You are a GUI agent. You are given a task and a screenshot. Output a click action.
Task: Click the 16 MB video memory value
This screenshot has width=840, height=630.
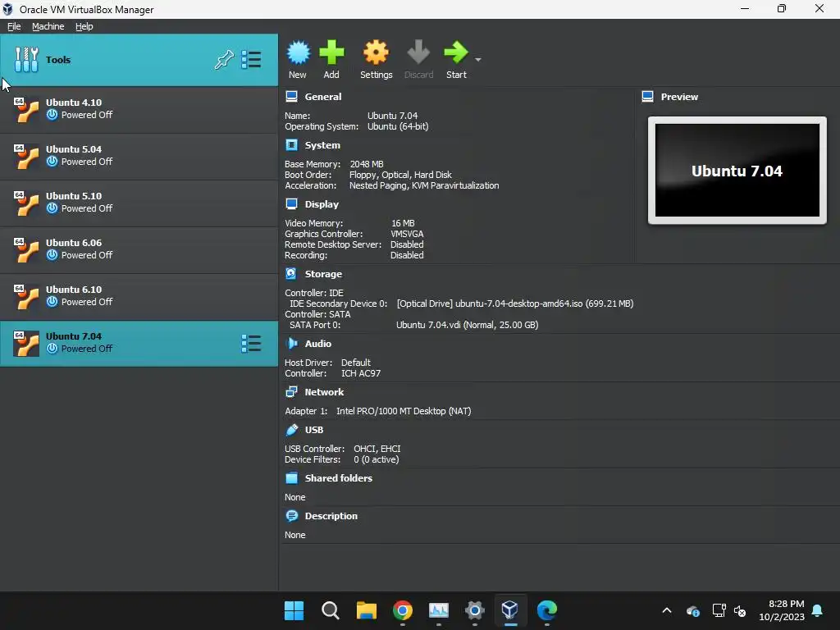pos(403,223)
